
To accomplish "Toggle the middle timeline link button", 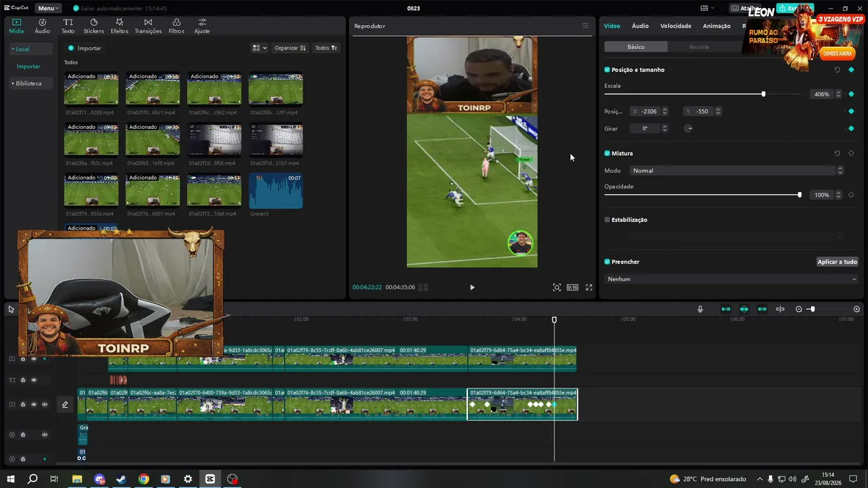I will click(744, 309).
